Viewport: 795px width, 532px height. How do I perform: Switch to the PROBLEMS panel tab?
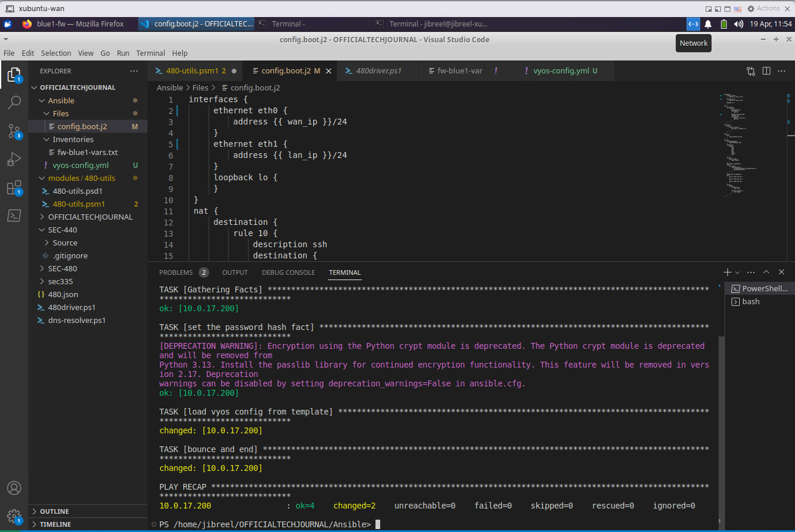coord(176,272)
